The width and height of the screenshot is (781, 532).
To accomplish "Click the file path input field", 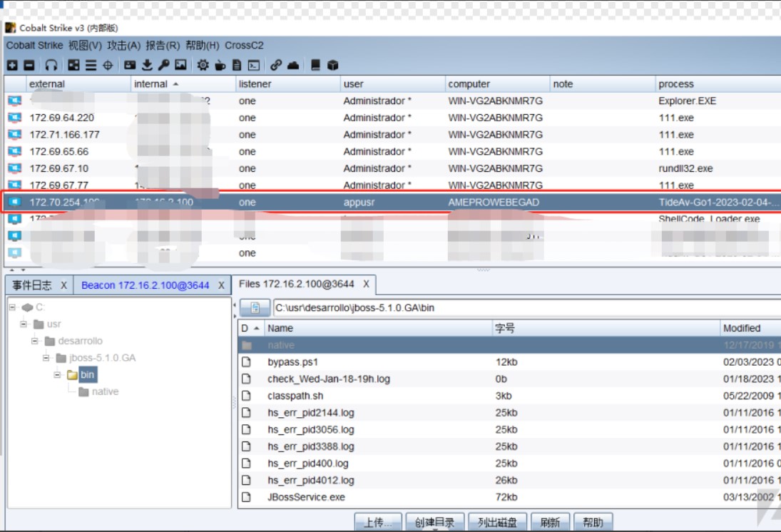I will [527, 308].
